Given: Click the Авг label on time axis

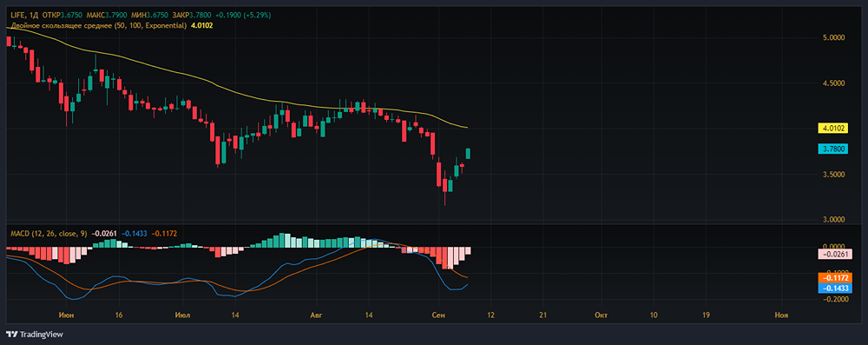Looking at the screenshot, I should pos(316,315).
